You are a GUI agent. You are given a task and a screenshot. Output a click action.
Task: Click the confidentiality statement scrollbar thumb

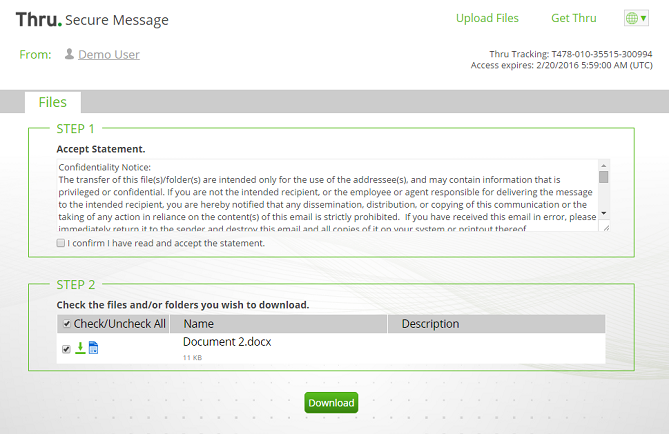click(604, 177)
